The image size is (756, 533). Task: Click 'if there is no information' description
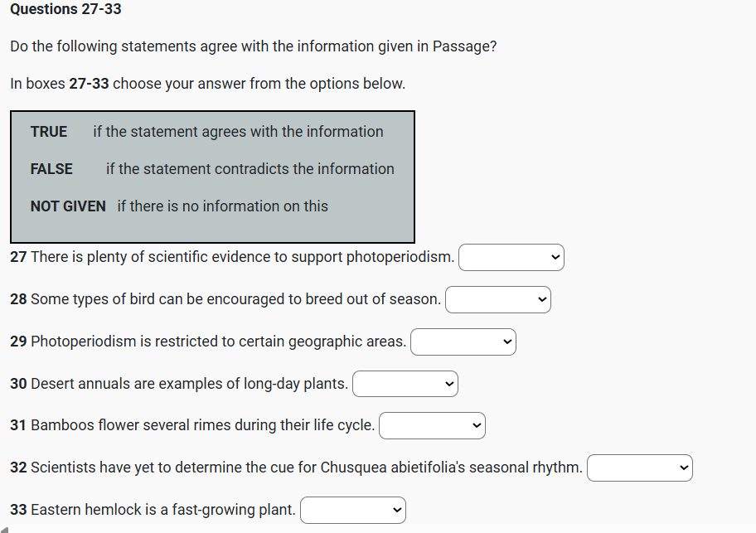222,206
